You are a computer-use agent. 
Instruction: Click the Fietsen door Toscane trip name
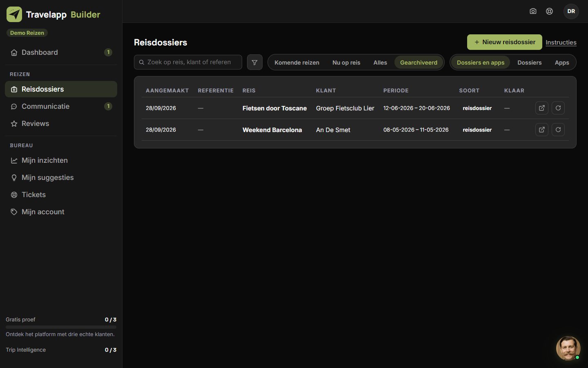(274, 108)
